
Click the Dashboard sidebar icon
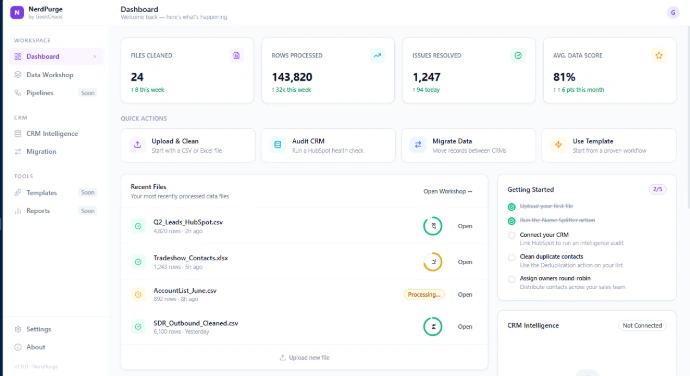tap(18, 56)
